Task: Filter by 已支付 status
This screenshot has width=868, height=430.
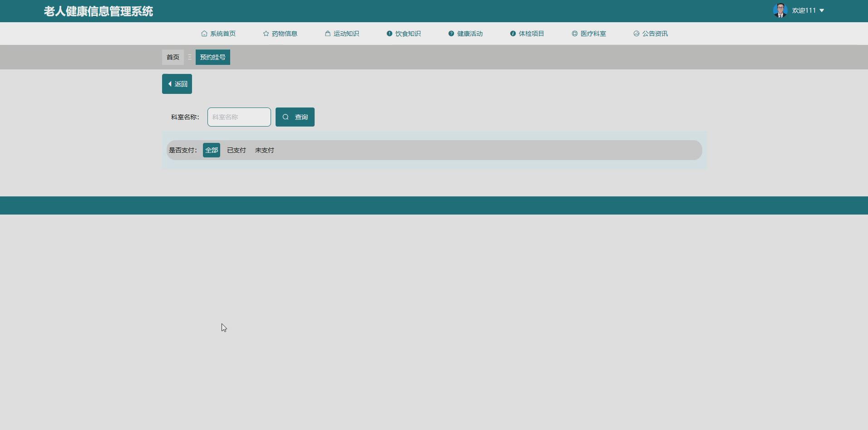Action: [x=237, y=150]
